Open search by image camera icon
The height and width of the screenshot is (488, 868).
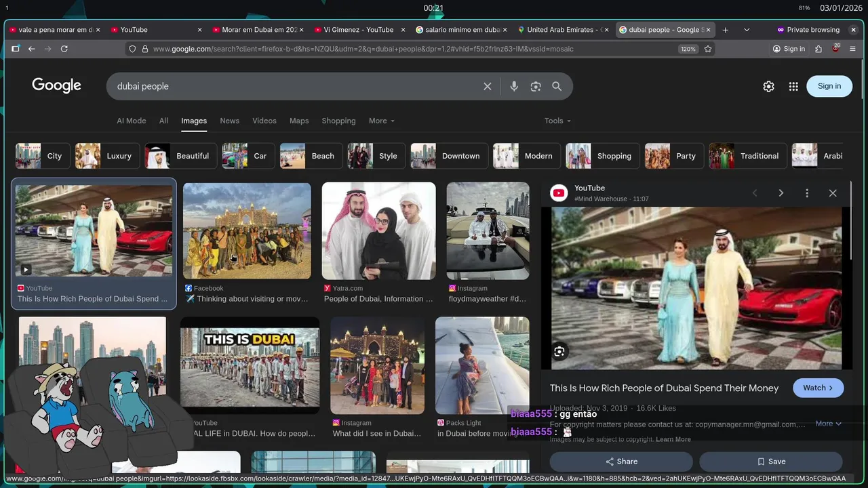pos(536,86)
